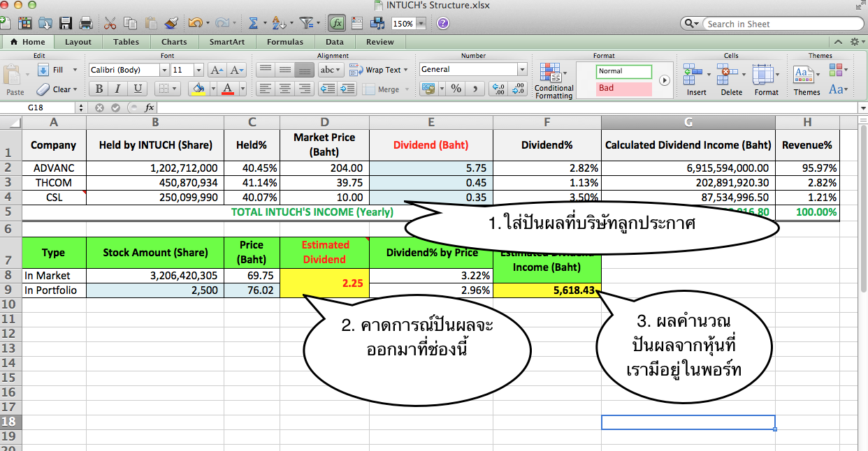Click the Sort A-Z icon
The height and width of the screenshot is (451, 868).
click(278, 23)
